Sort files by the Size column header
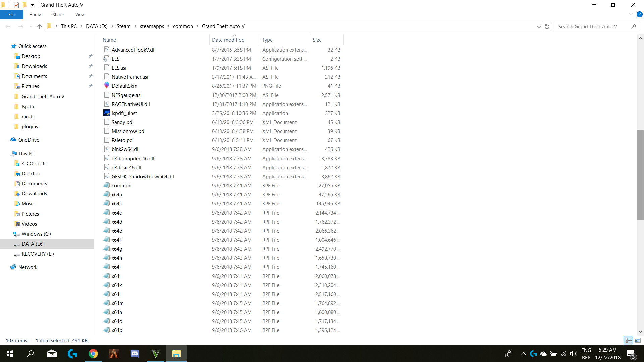644x362 pixels. pyautogui.click(x=317, y=40)
